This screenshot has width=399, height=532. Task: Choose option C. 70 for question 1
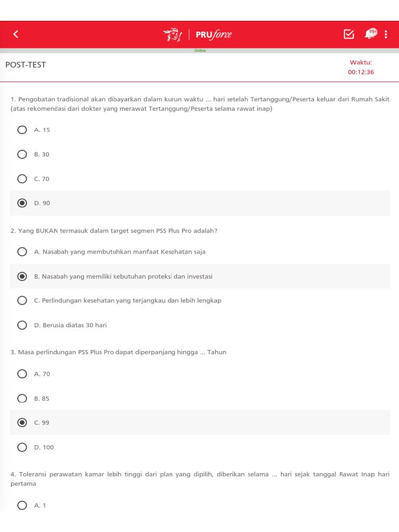pos(22,179)
